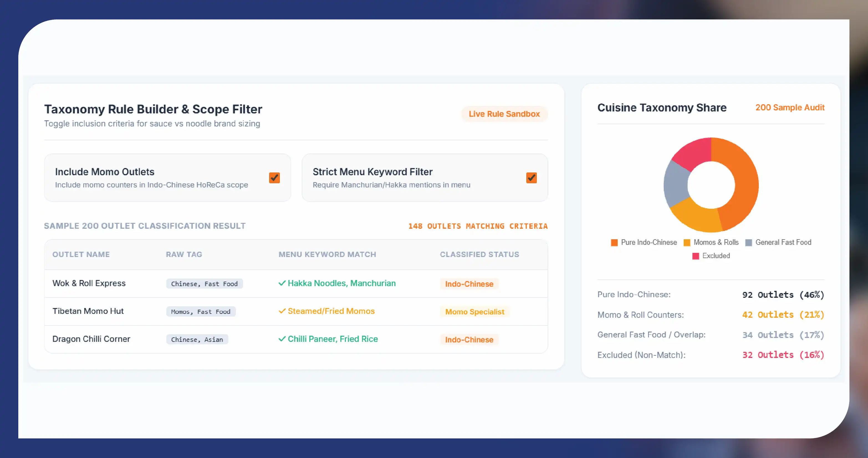Click the Outlet Name column header

point(81,255)
